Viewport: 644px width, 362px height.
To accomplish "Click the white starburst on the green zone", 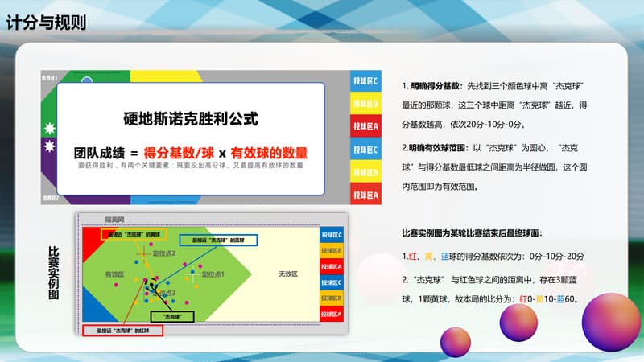I will (48, 128).
